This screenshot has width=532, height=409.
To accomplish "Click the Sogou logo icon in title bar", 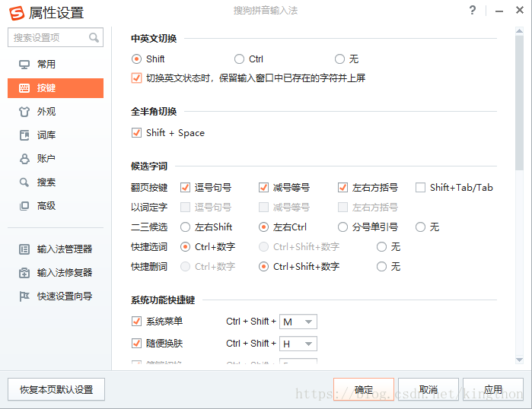I will pyautogui.click(x=17, y=13).
